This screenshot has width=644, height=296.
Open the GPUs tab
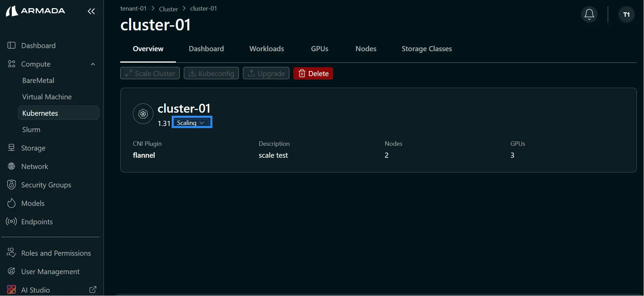pos(320,49)
